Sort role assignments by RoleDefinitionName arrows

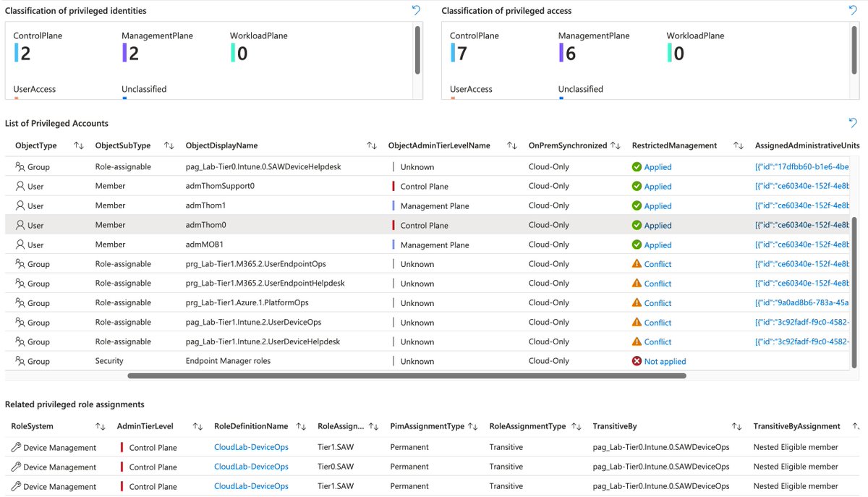302,427
